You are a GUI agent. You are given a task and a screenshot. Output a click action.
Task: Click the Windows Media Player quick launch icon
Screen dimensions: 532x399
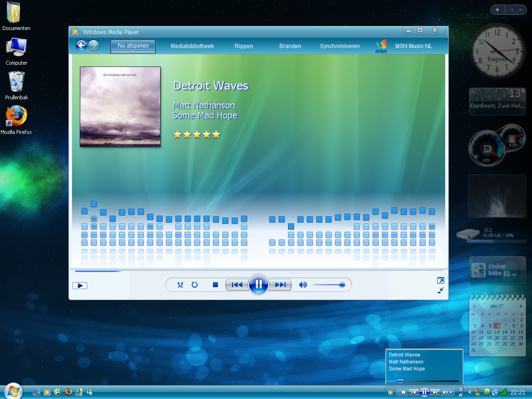(47, 392)
